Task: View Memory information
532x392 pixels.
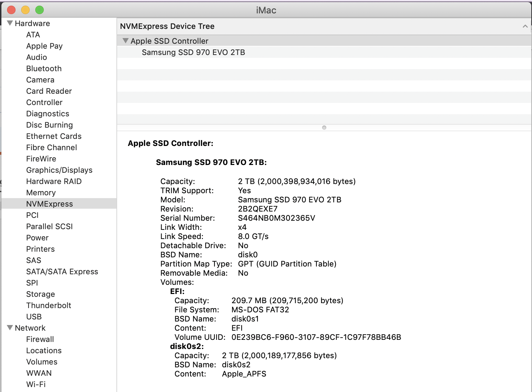Action: (x=41, y=192)
